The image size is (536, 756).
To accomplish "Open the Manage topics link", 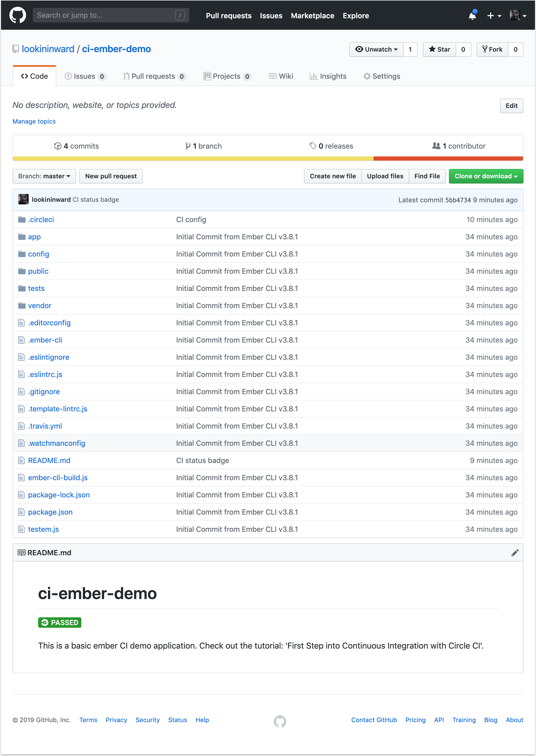I will coord(34,121).
